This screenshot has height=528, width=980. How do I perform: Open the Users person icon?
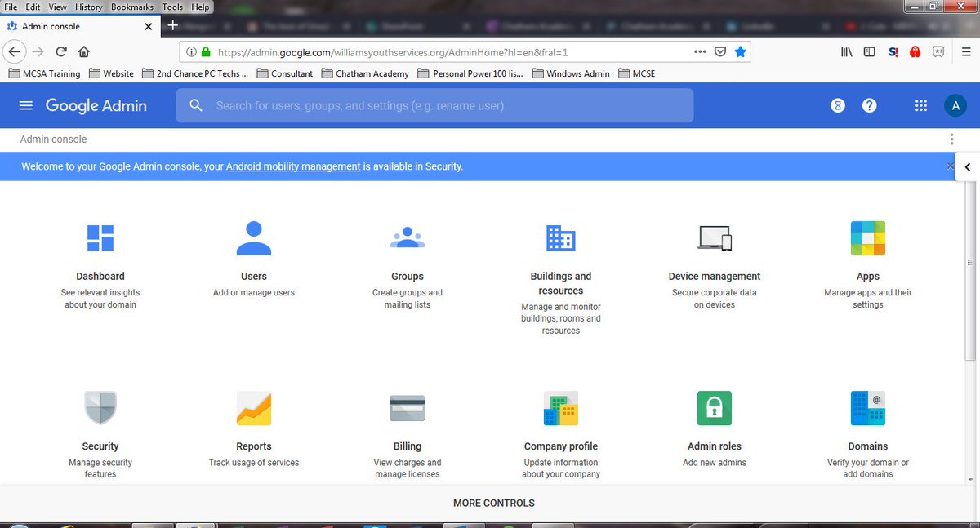(x=254, y=237)
